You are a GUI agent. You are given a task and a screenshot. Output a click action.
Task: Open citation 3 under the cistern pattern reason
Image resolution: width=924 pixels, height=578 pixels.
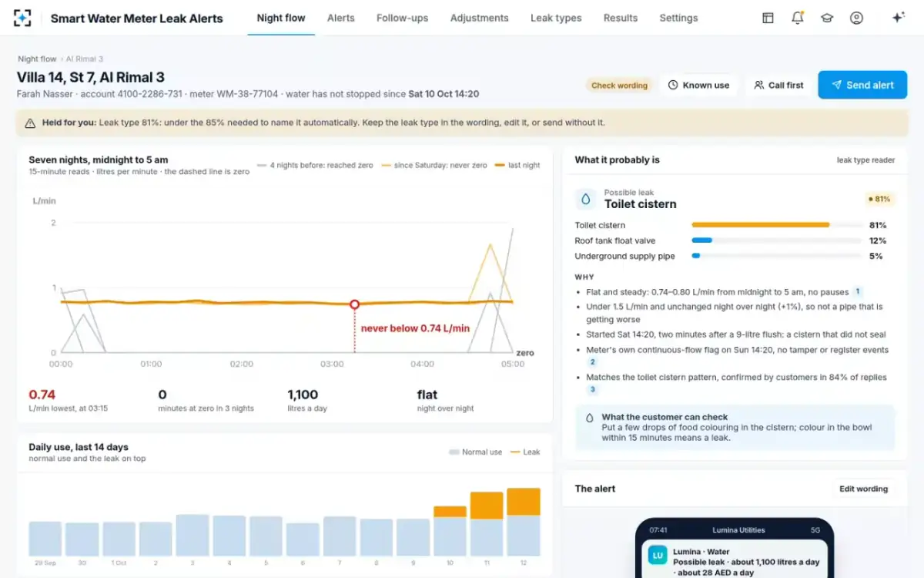click(x=592, y=390)
